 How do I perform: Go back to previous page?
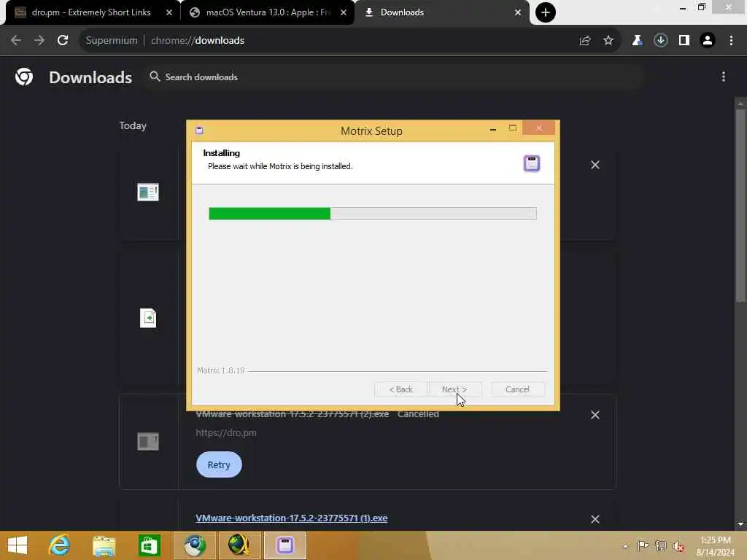[16, 41]
